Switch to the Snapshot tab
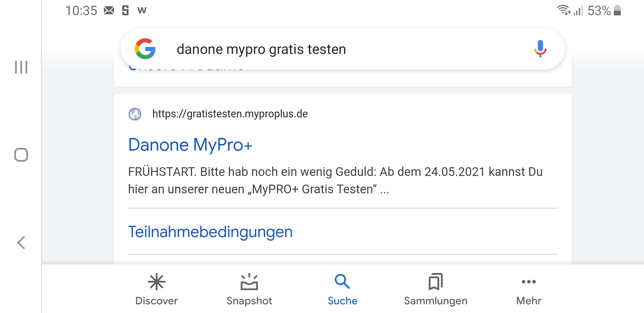Image resolution: width=644 pixels, height=313 pixels. [249, 289]
